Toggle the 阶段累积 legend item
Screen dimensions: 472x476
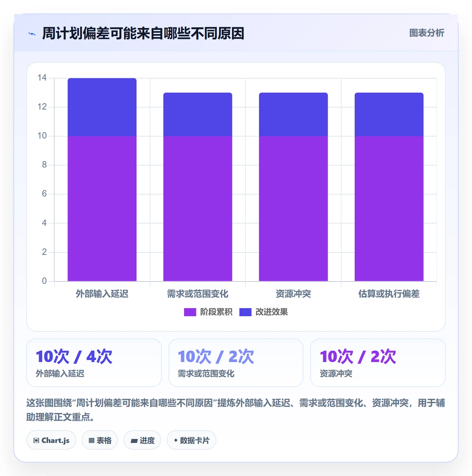[x=208, y=312]
